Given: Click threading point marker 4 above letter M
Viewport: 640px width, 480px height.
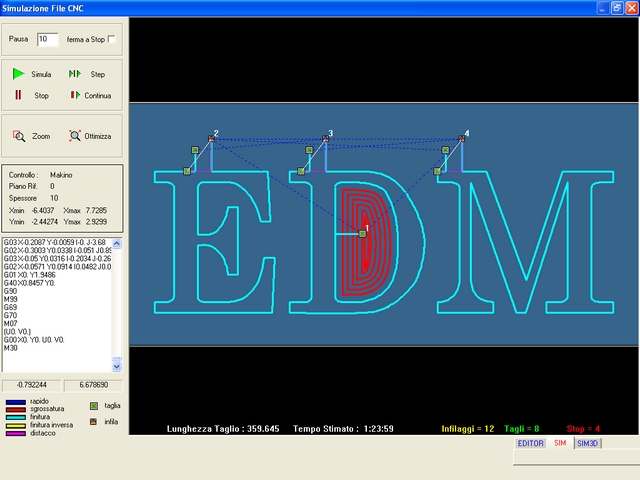Looking at the screenshot, I should click(462, 139).
